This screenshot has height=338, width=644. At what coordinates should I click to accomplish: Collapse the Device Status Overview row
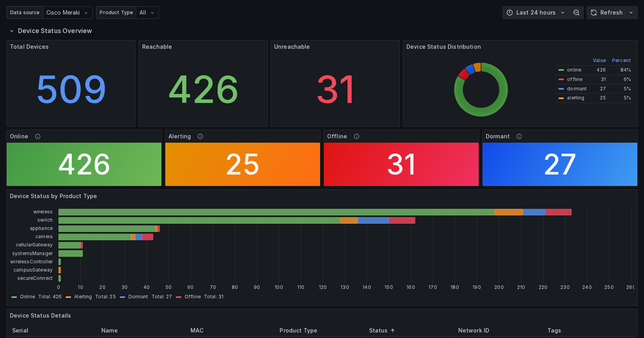coord(12,31)
